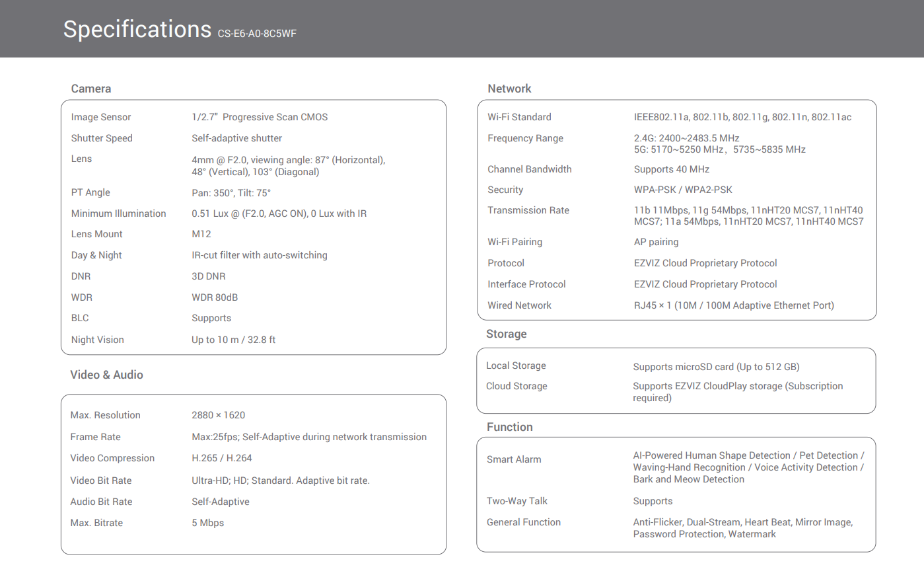Select 'Pan: 350°, Tilt: 75°' value
Viewport: 924px width, 575px height.
pyautogui.click(x=231, y=193)
